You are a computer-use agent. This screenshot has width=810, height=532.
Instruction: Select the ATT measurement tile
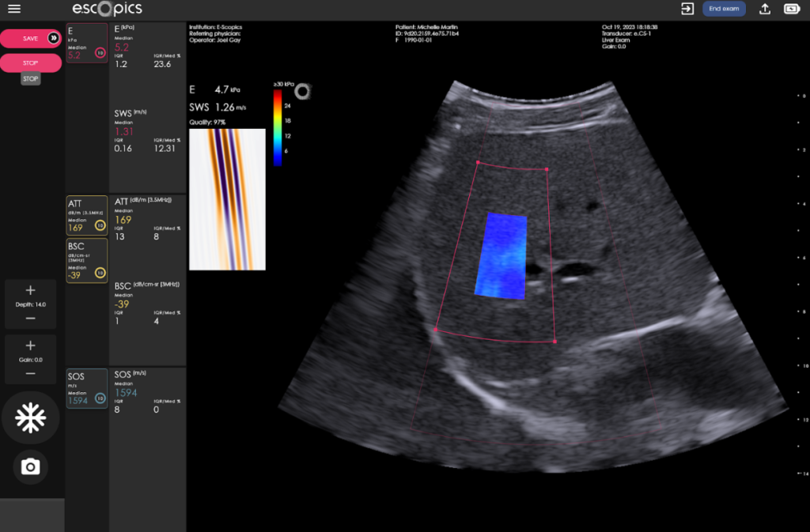(86, 216)
